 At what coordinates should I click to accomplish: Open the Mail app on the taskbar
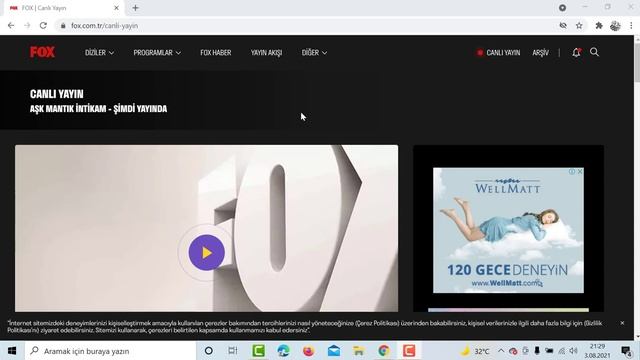click(334, 351)
